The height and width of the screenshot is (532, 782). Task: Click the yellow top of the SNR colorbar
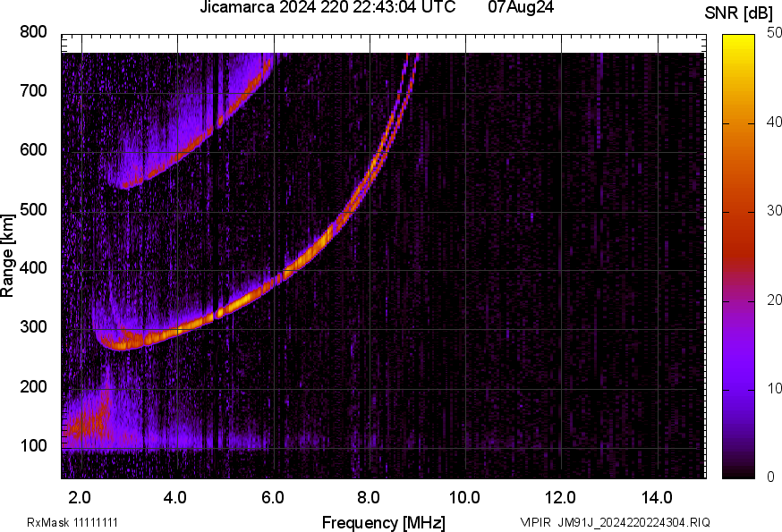pos(739,42)
